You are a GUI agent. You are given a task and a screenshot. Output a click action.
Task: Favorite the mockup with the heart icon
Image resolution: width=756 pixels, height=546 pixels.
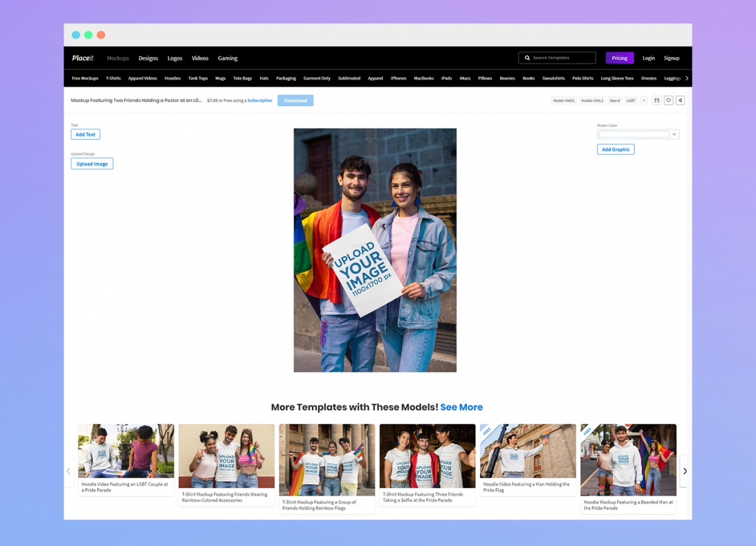(x=668, y=100)
